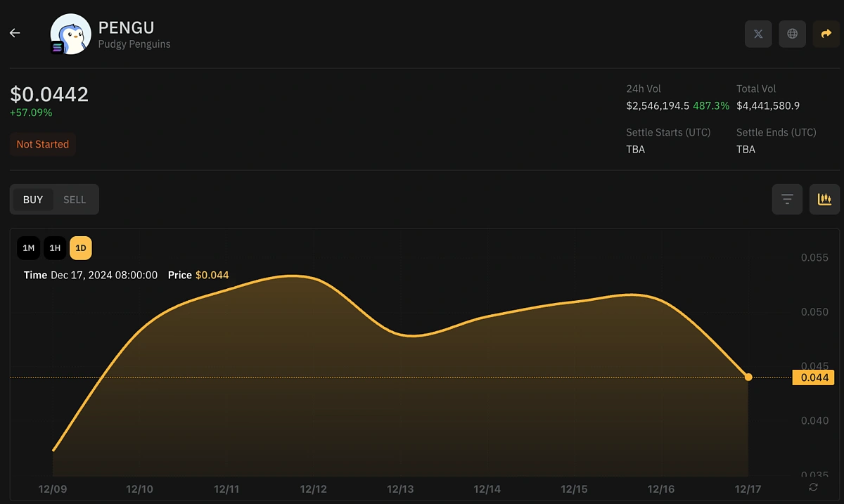Image resolution: width=844 pixels, height=504 pixels.
Task: Toggle the 1M time interval
Action: [28, 247]
